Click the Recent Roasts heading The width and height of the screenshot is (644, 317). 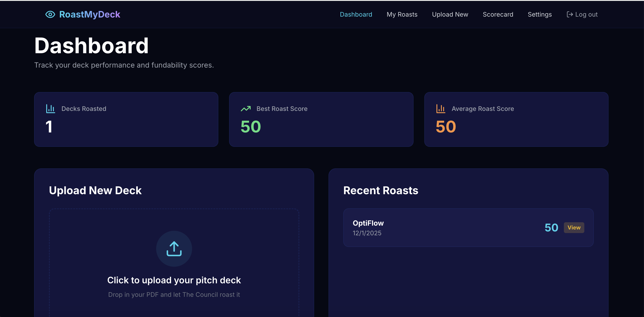click(x=381, y=190)
